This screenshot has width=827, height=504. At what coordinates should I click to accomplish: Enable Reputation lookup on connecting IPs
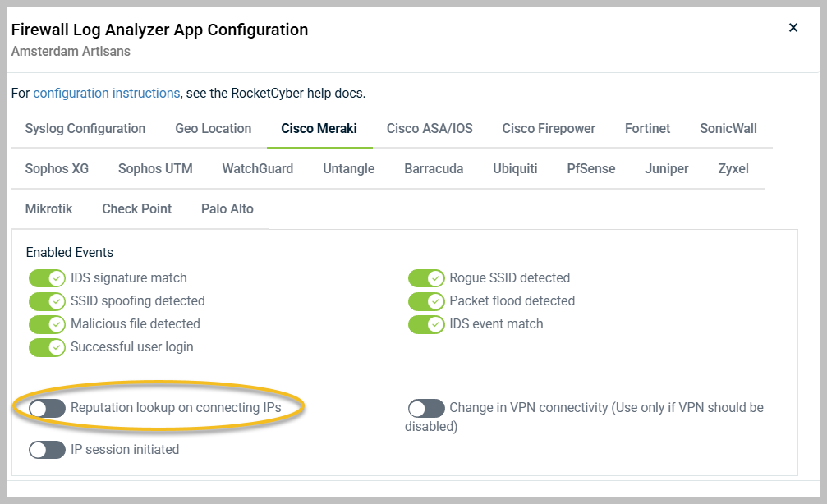tap(47, 406)
